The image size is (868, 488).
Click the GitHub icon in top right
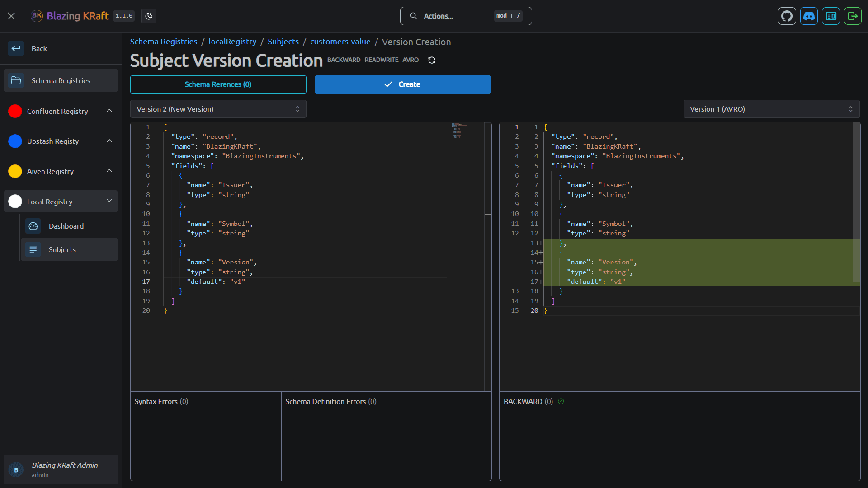[787, 16]
